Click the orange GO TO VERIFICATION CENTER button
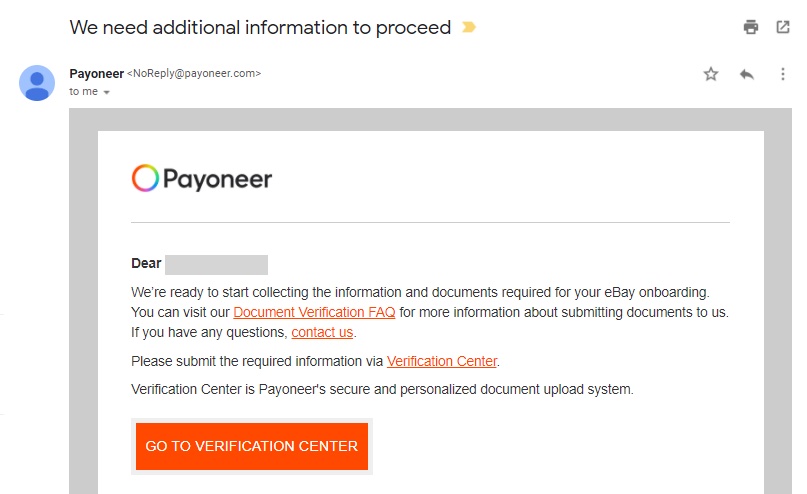807x494 pixels. (252, 446)
